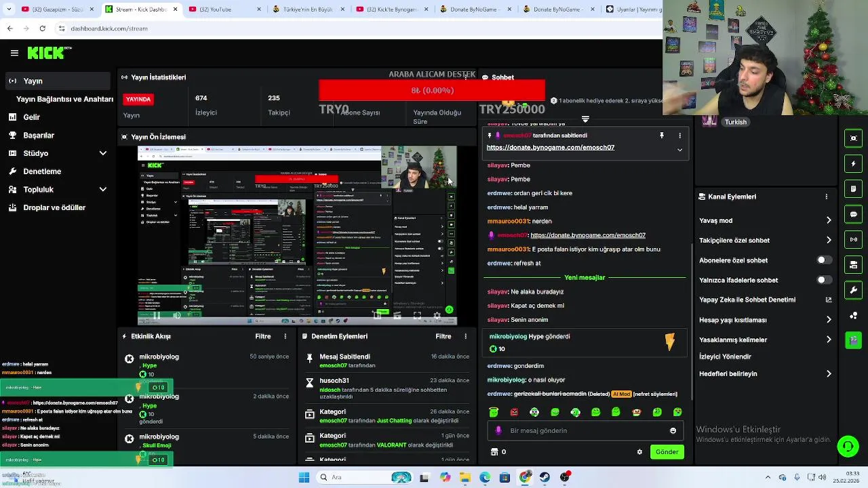
Task: Open shop icon below message box
Action: pos(494,452)
